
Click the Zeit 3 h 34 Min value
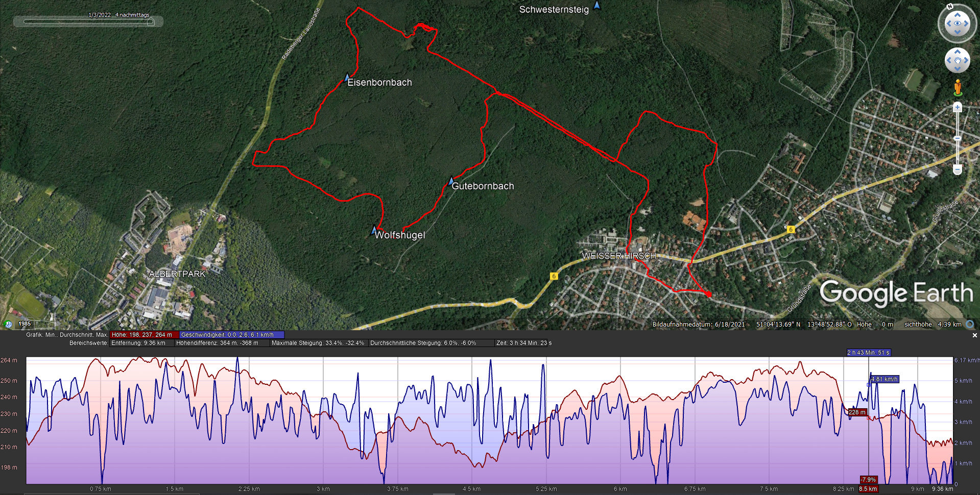(x=524, y=343)
